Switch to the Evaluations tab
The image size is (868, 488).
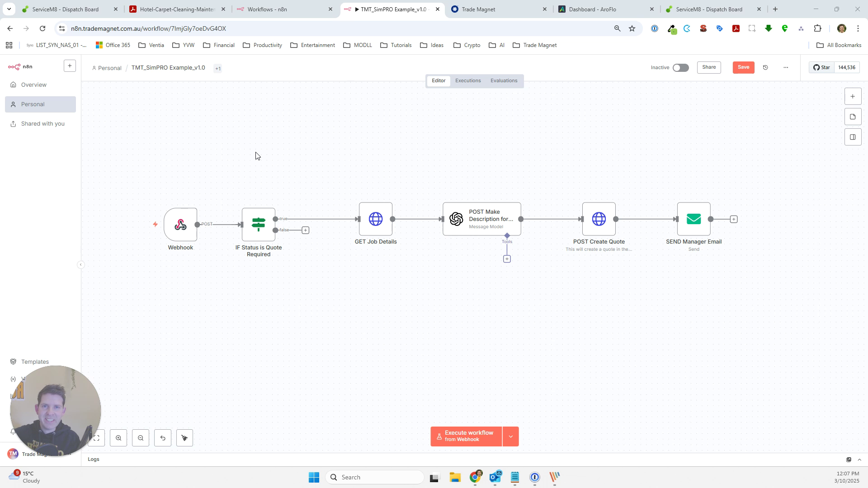(x=504, y=81)
